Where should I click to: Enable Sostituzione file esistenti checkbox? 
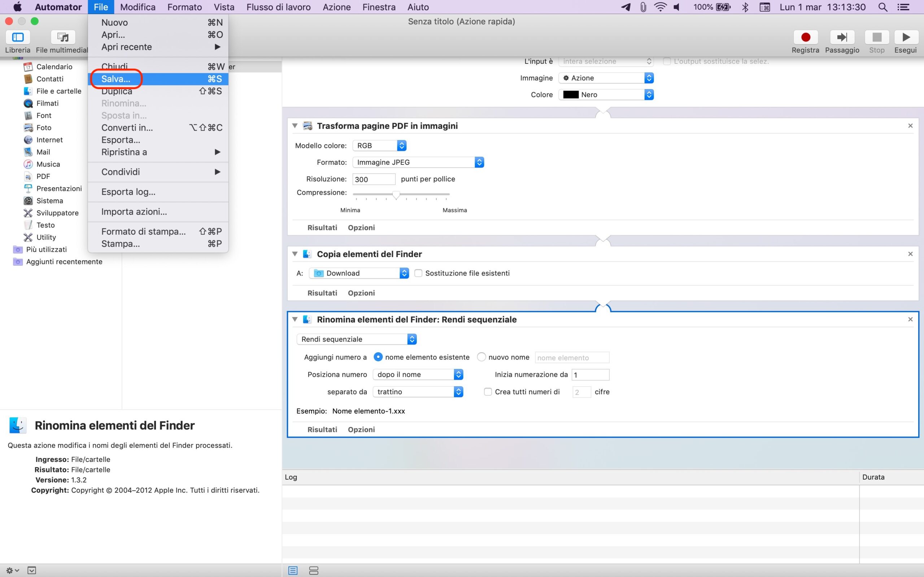point(418,273)
